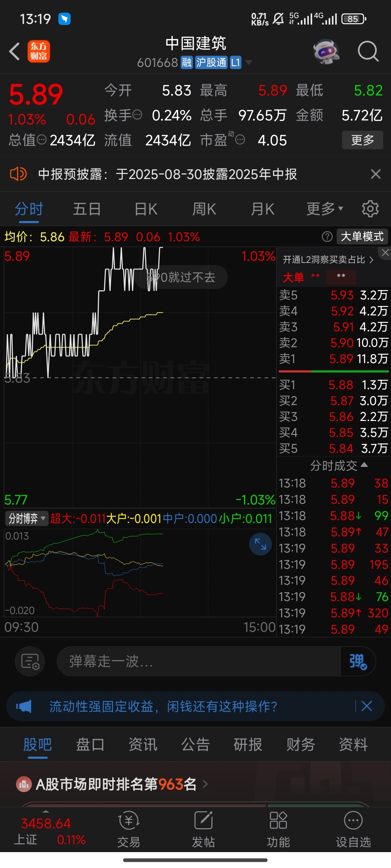Tap the 融 margin tag

[186, 63]
